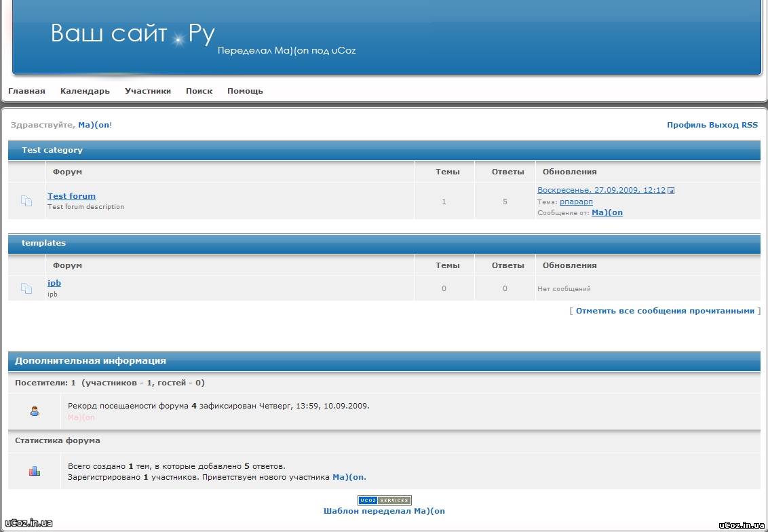Click Шаблон переделал Ma)(on footer text
The image size is (768, 532).
[385, 511]
